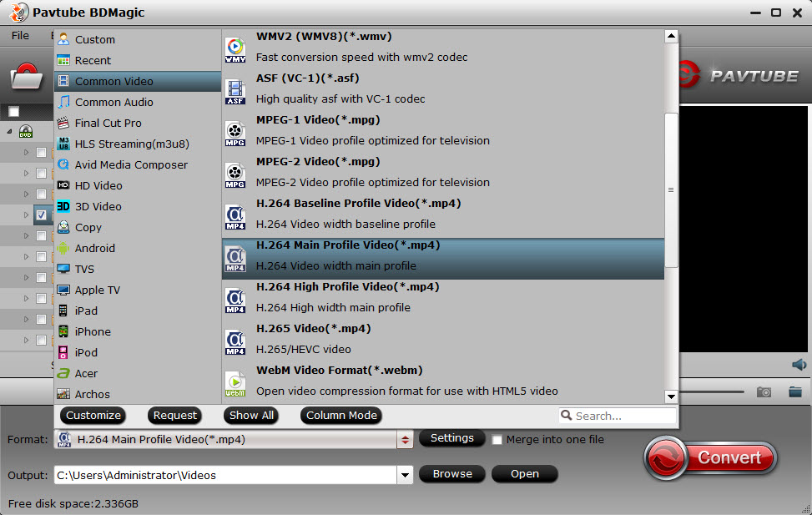This screenshot has height=515, width=812.
Task: Click the Avid Media Composer icon
Action: pos(63,164)
